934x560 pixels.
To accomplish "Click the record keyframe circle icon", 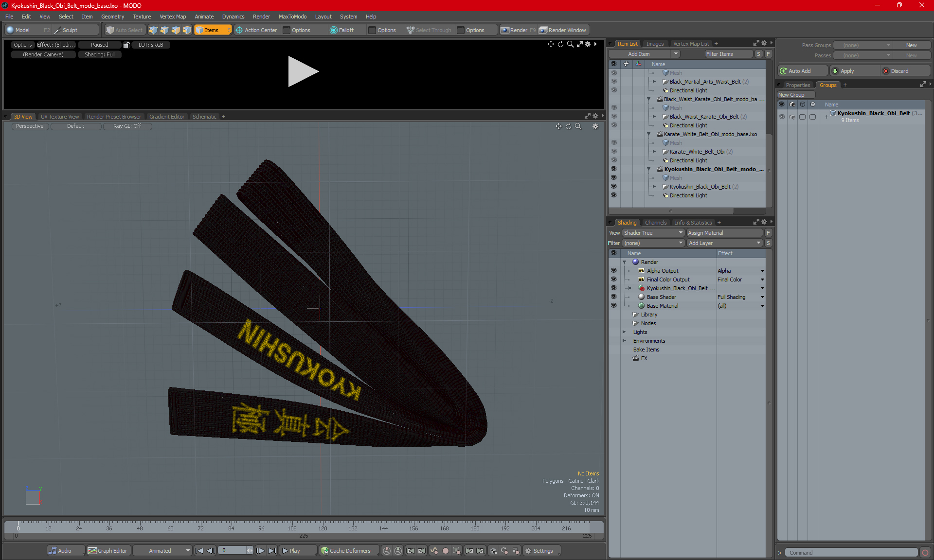I will (x=445, y=551).
